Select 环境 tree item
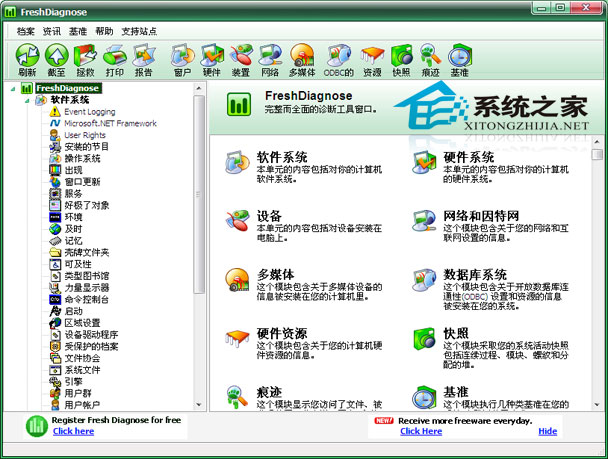This screenshot has height=459, width=608. [x=74, y=217]
